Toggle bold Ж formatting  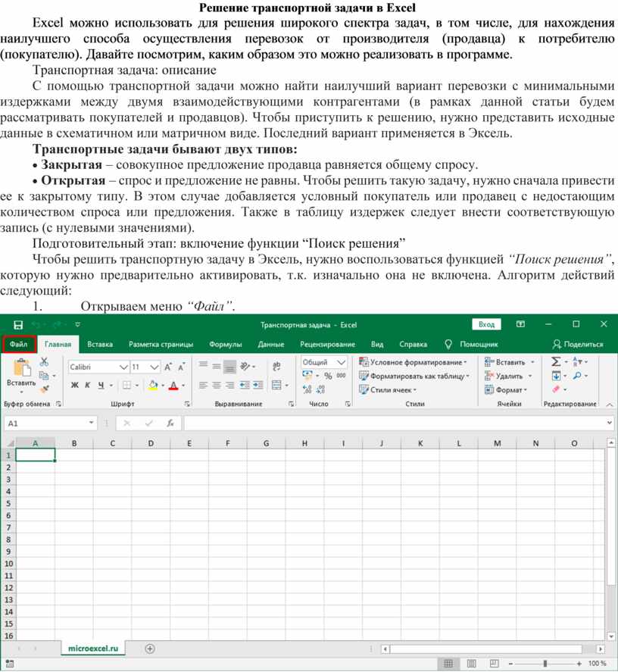click(x=74, y=385)
